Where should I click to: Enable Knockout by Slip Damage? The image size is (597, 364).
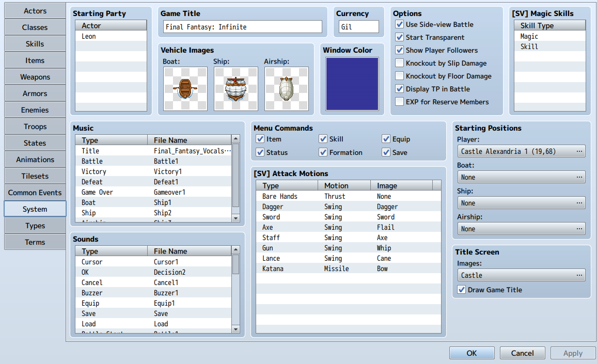click(399, 63)
